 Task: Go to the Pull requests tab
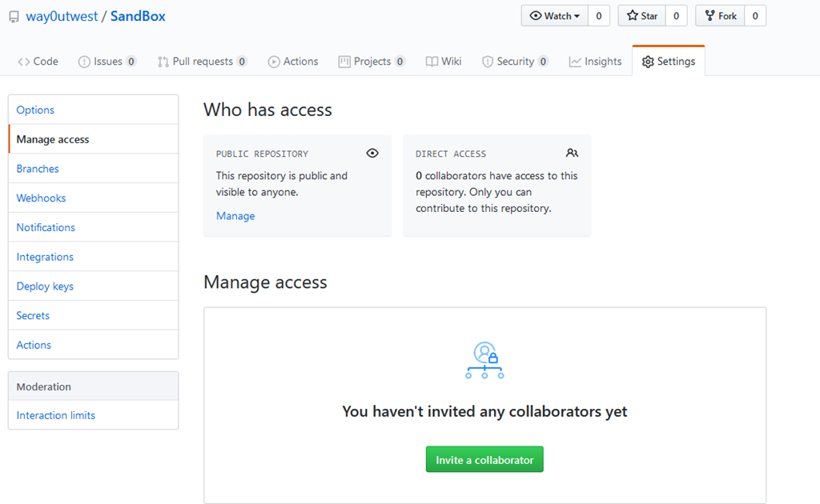pyautogui.click(x=202, y=62)
